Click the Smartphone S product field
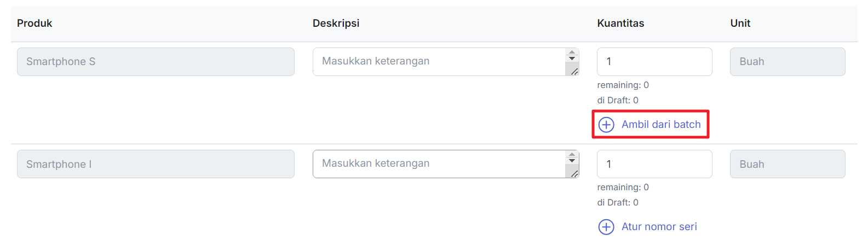The height and width of the screenshot is (246, 868). tap(156, 62)
